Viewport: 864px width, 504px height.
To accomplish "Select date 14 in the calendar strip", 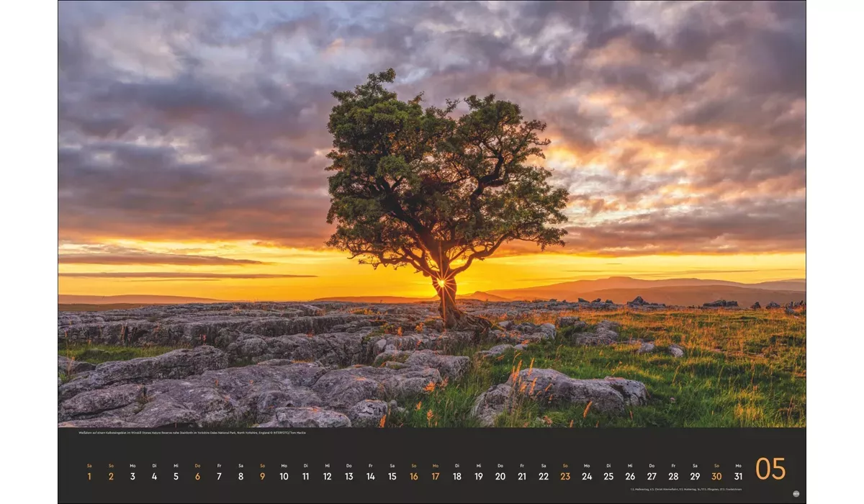I will pos(370,476).
